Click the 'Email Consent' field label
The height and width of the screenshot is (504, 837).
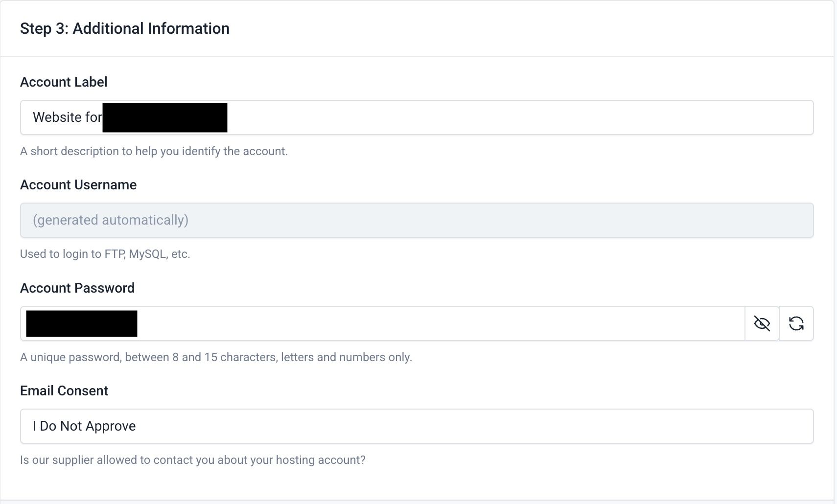point(64,390)
